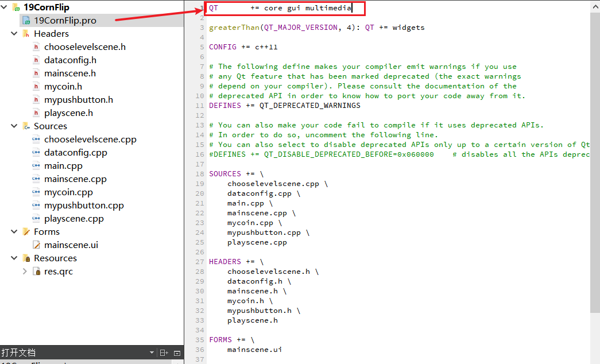Image resolution: width=600 pixels, height=364 pixels.
Task: Place cursor after 'multimedia' on line 1
Action: pos(351,8)
